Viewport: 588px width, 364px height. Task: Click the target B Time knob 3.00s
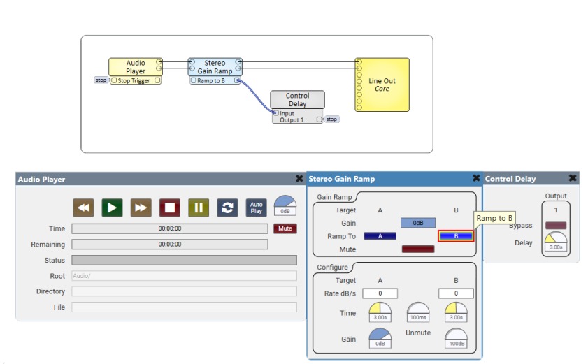456,312
